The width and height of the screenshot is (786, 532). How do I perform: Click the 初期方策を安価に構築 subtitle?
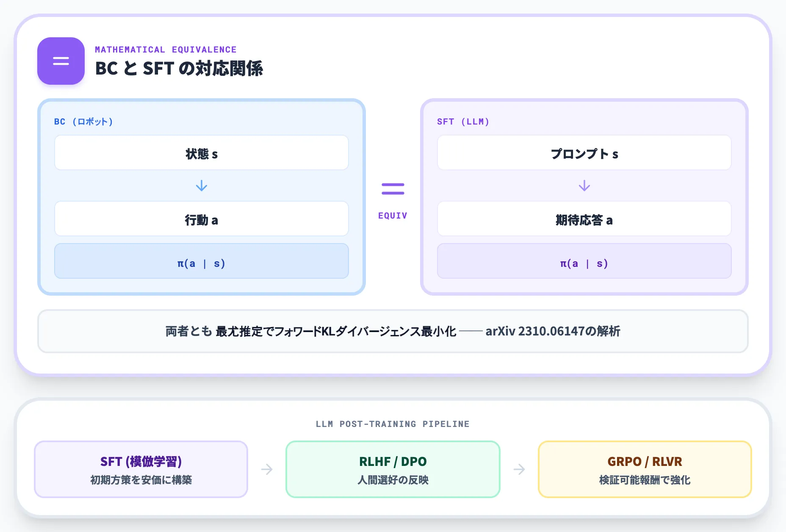pos(141,480)
